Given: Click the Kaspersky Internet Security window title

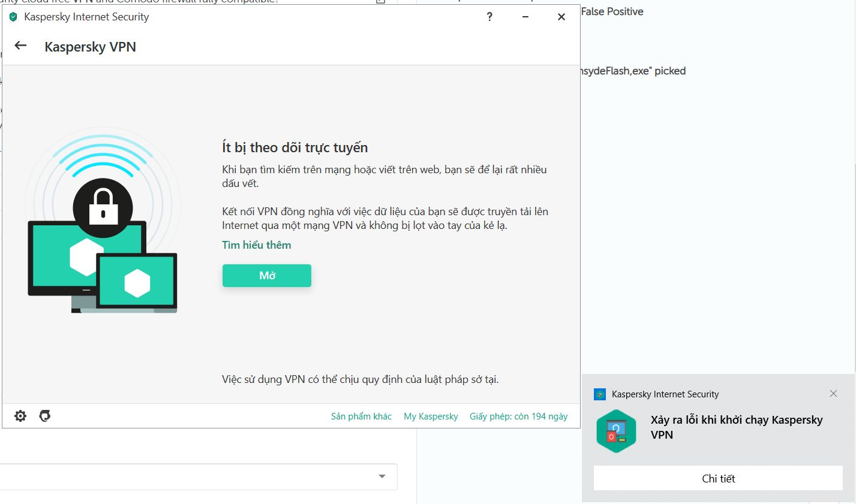Looking at the screenshot, I should 86,17.
